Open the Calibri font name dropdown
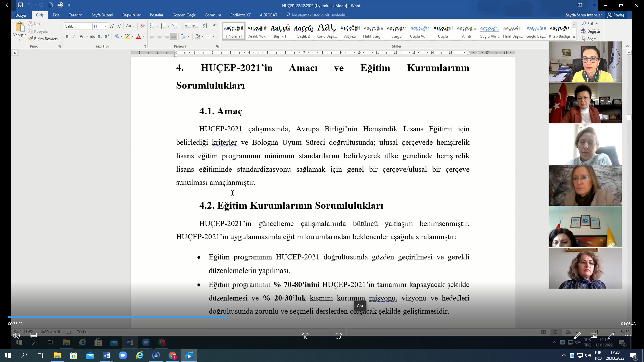 [90, 26]
